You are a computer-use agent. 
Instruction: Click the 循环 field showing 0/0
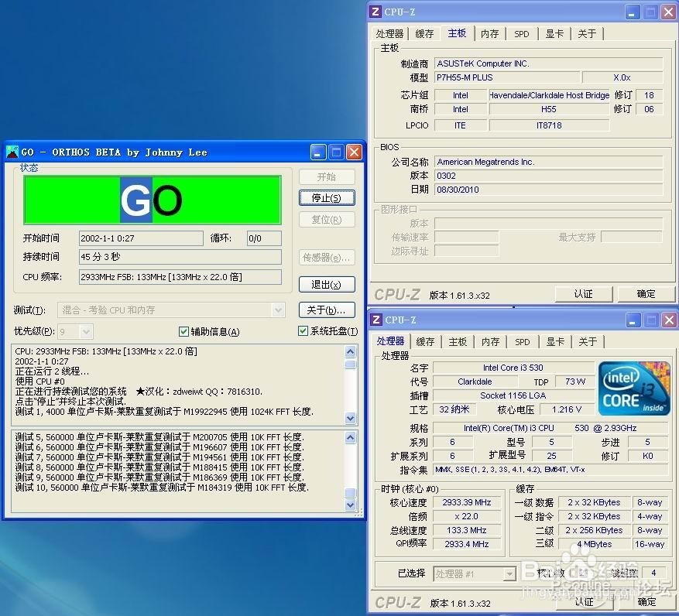pyautogui.click(x=264, y=238)
